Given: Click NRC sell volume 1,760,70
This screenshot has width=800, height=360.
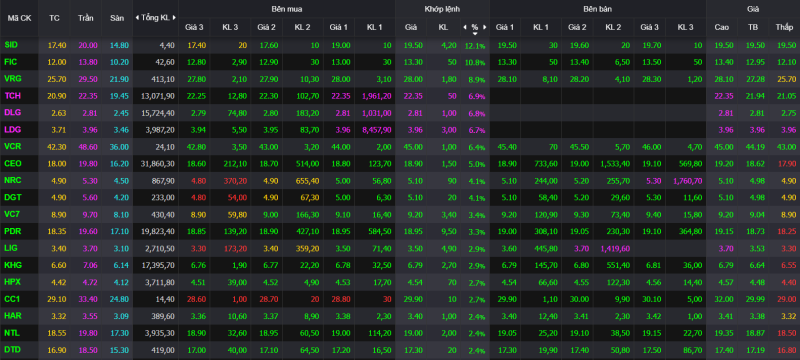Looking at the screenshot, I should click(x=687, y=181).
